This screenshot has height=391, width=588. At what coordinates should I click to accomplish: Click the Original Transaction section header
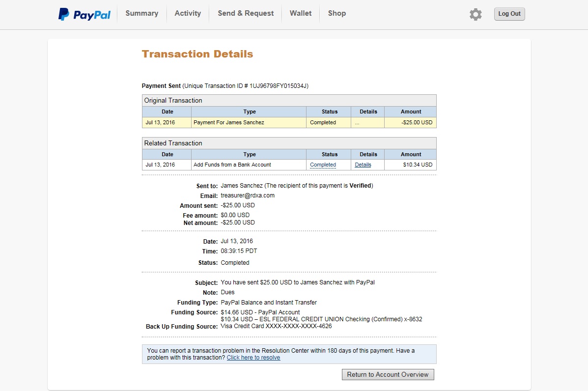[x=289, y=101]
